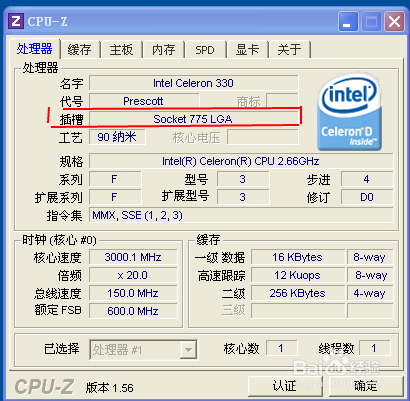Click the x 20.0 multiplier value
The width and height of the screenshot is (410, 401).
click(x=133, y=275)
